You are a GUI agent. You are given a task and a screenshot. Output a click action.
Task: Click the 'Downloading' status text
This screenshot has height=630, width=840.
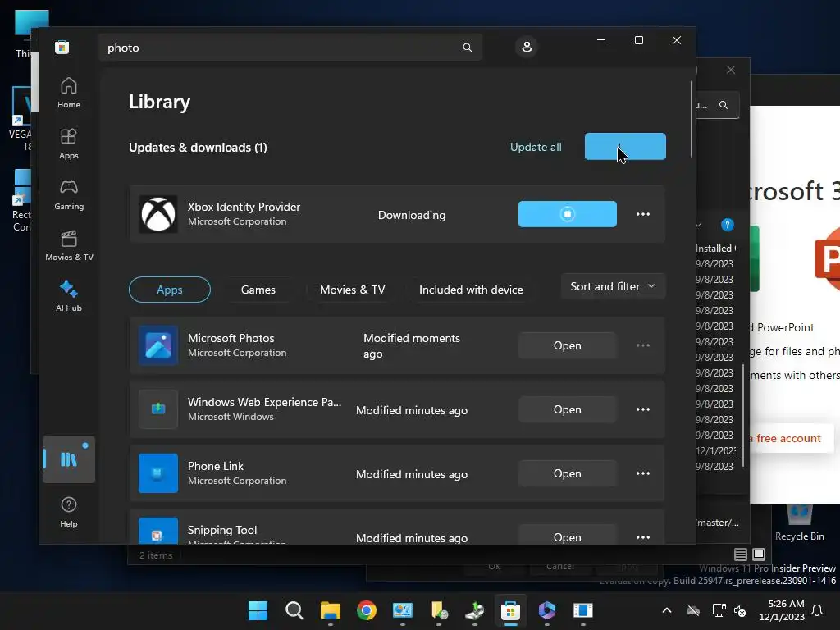pos(412,215)
